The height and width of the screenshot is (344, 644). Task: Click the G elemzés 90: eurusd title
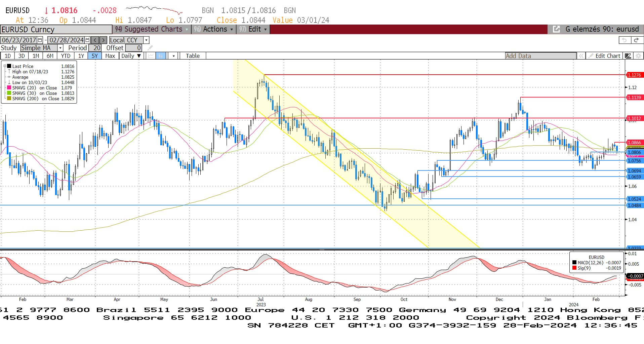point(602,29)
